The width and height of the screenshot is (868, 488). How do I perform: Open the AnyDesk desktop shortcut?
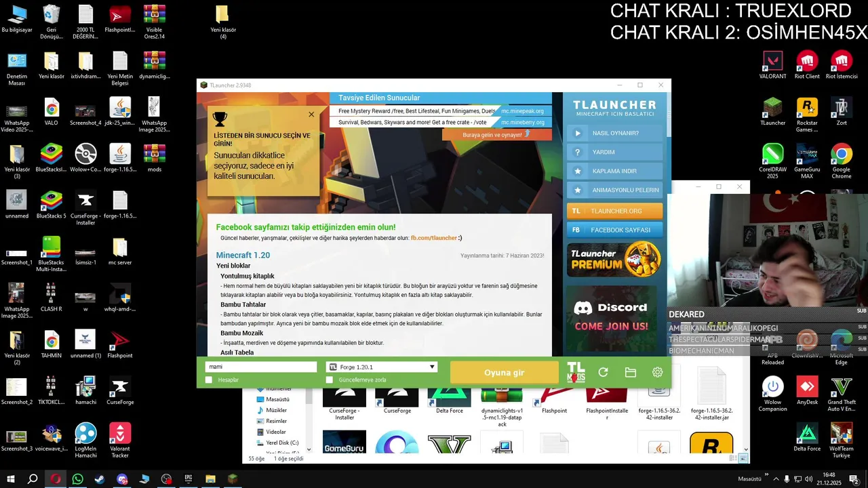(x=807, y=391)
